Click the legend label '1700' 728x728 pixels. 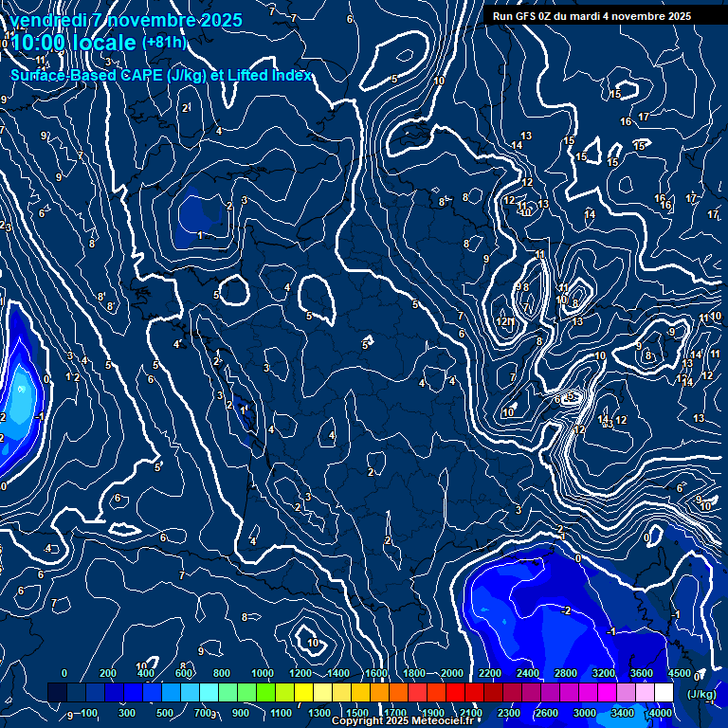395,713
